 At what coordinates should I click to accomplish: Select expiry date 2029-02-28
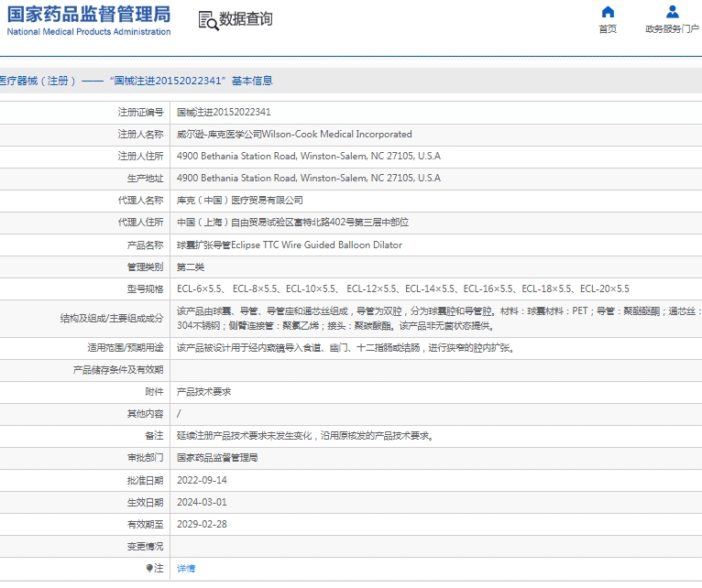202,524
